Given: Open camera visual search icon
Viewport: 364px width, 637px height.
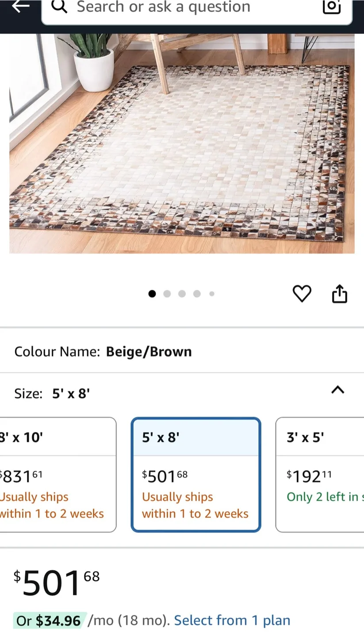Looking at the screenshot, I should [332, 8].
